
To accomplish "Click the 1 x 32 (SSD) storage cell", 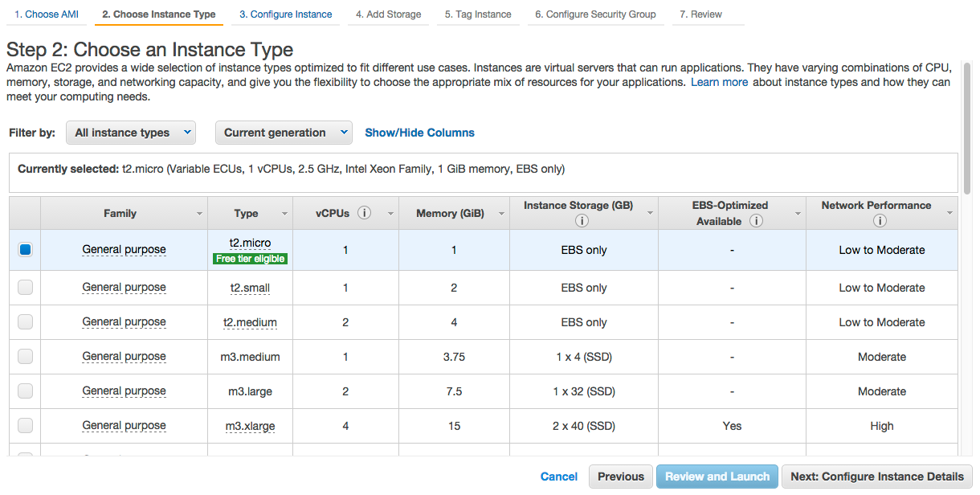I will pyautogui.click(x=584, y=391).
